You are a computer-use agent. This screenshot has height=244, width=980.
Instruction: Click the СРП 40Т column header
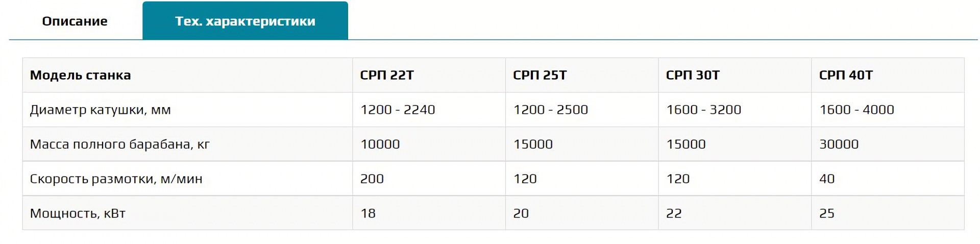tap(846, 75)
